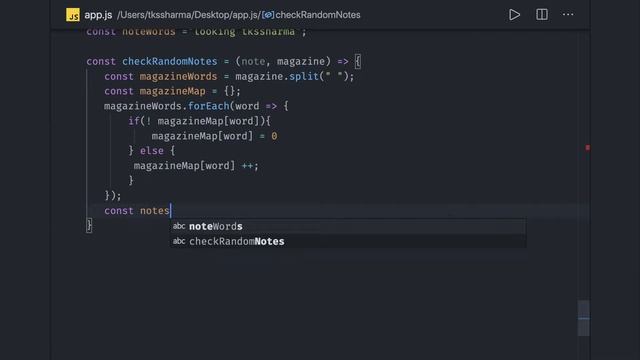Click the symbol icon before checkRandomNotes breadcrumb
This screenshot has height=360, width=640.
[268, 15]
